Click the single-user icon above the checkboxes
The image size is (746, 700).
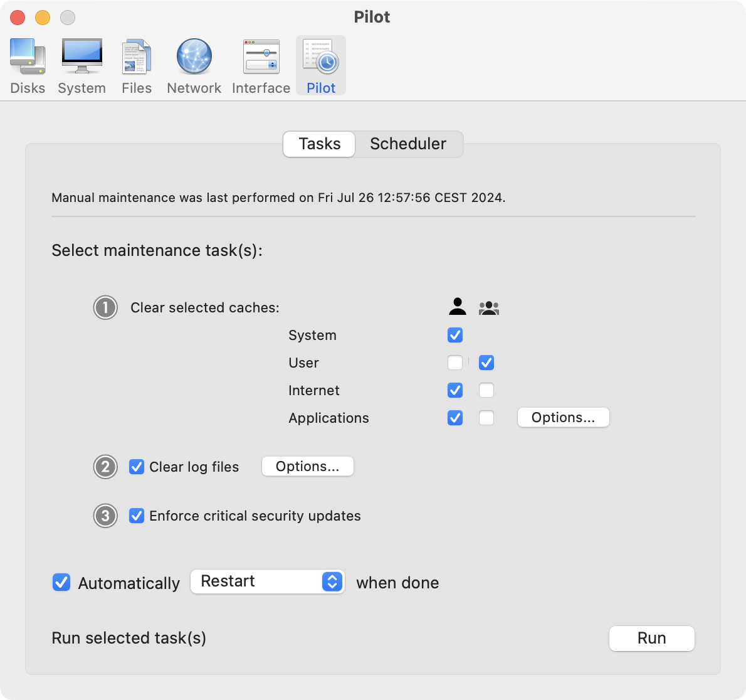coord(458,307)
